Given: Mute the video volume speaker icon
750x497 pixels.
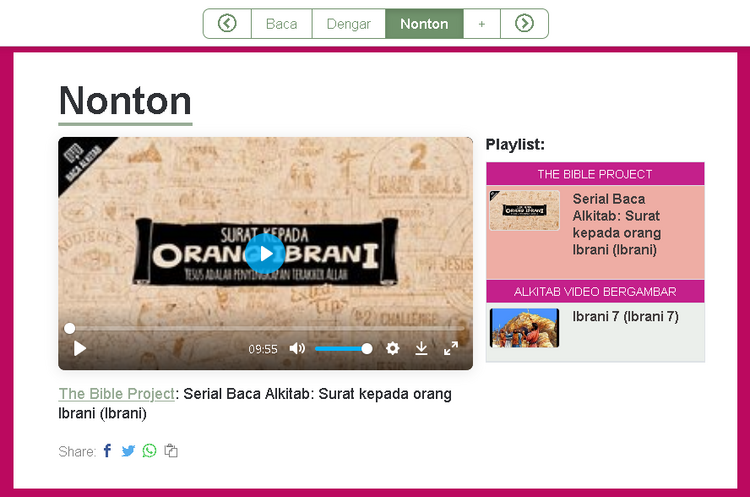Looking at the screenshot, I should tap(297, 349).
